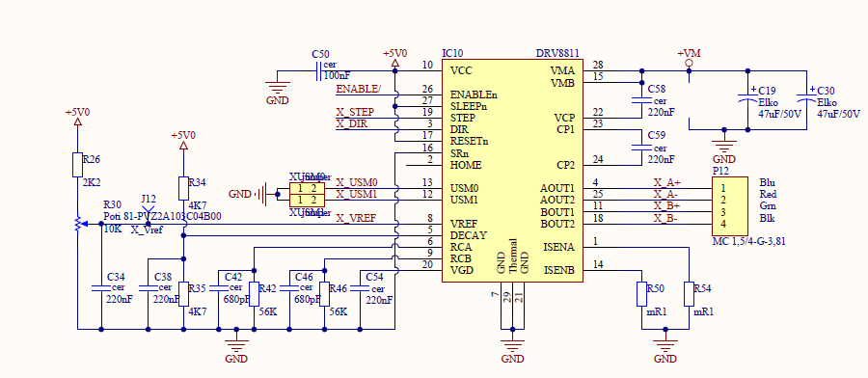Select the X_DIR net label
Screen dimensions: 868x378
point(351,124)
